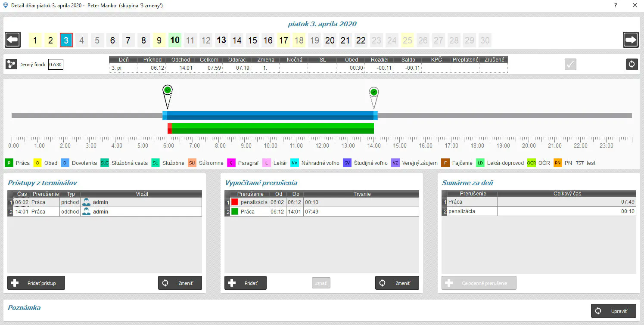644x325 pixels.
Task: Click the green Práca swatch in interruptions table
Action: coord(235,211)
